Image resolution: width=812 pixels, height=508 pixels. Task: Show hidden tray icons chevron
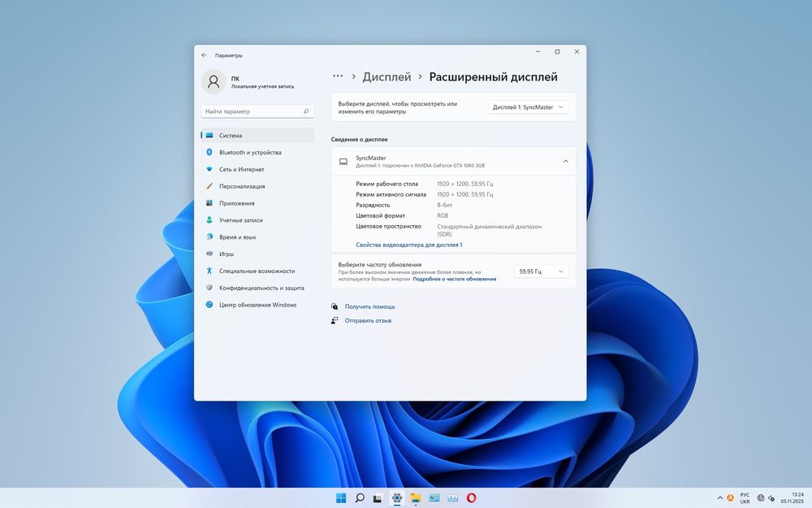coord(719,498)
